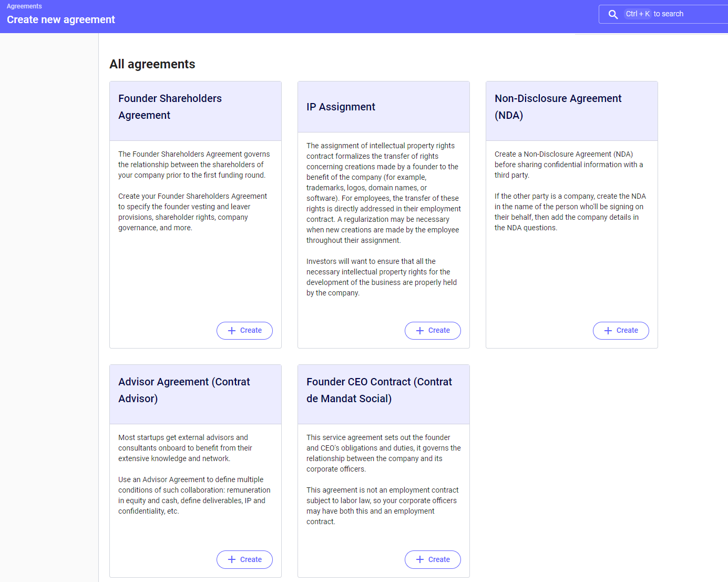Click the 'Create new agreement' page title

coord(61,20)
